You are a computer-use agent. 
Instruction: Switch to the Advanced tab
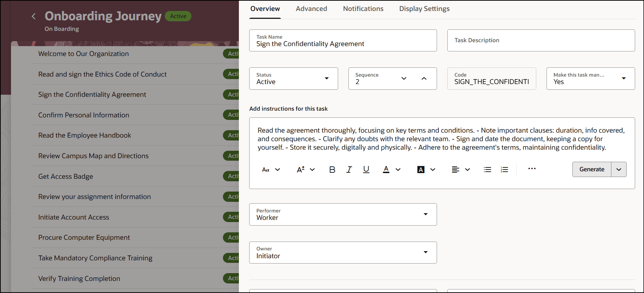click(312, 9)
